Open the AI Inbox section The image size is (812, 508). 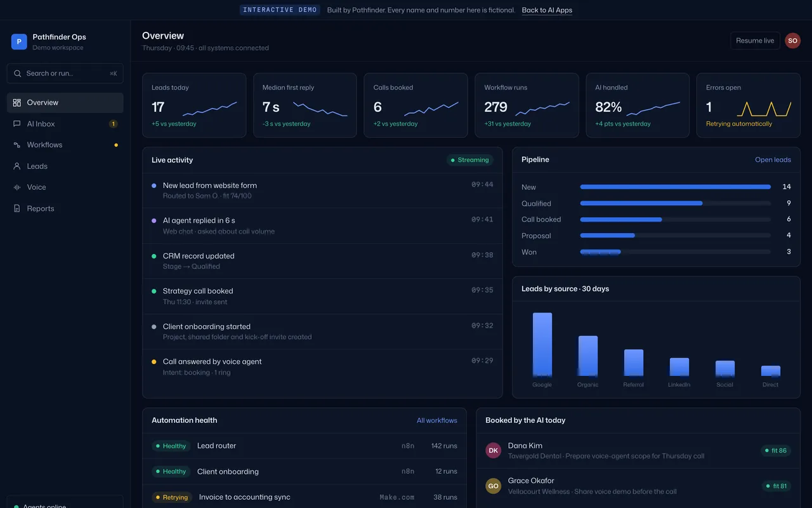pos(65,124)
